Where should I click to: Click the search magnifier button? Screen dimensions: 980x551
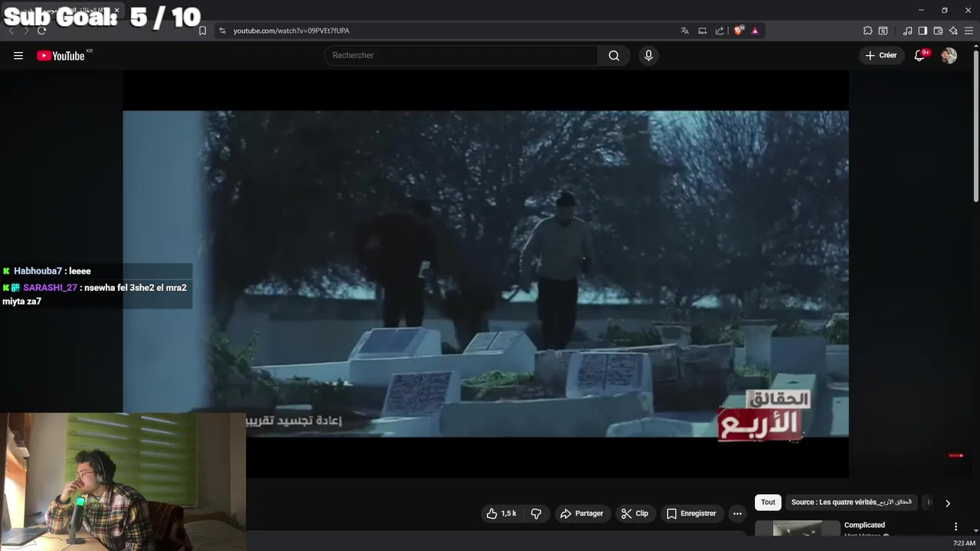pyautogui.click(x=614, y=55)
